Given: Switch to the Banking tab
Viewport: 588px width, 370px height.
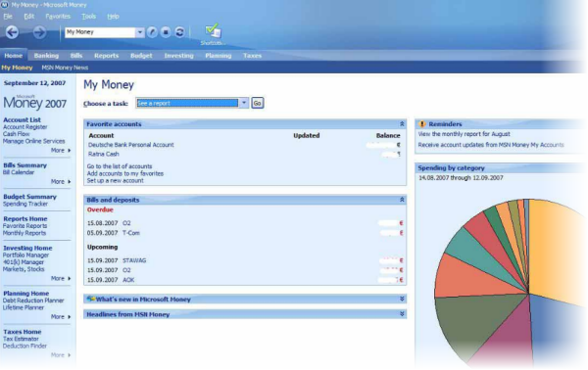Looking at the screenshot, I should click(x=46, y=56).
